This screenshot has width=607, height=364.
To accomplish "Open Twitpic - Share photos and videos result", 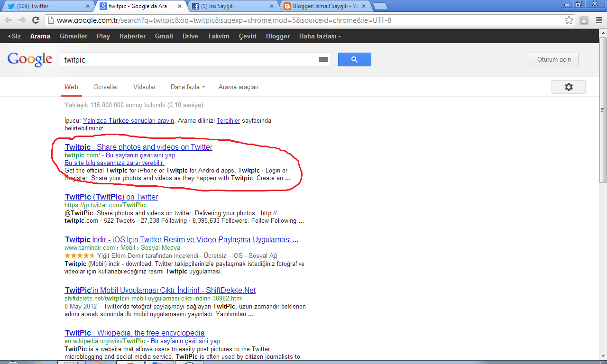I will (138, 147).
